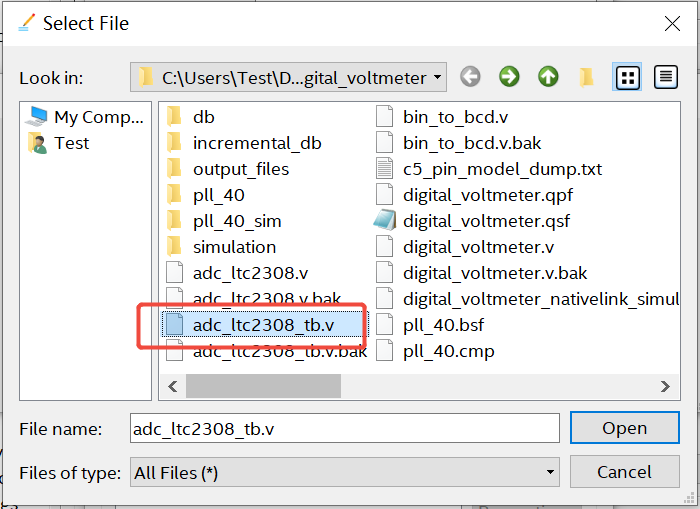
Task: Expand the Files of type dropdown
Action: [345, 472]
